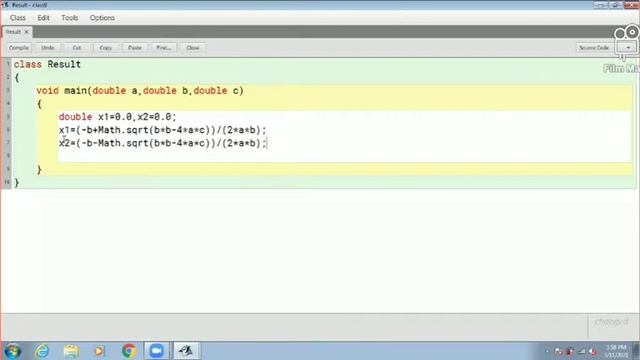Click the flag icon in system tray

[558, 351]
